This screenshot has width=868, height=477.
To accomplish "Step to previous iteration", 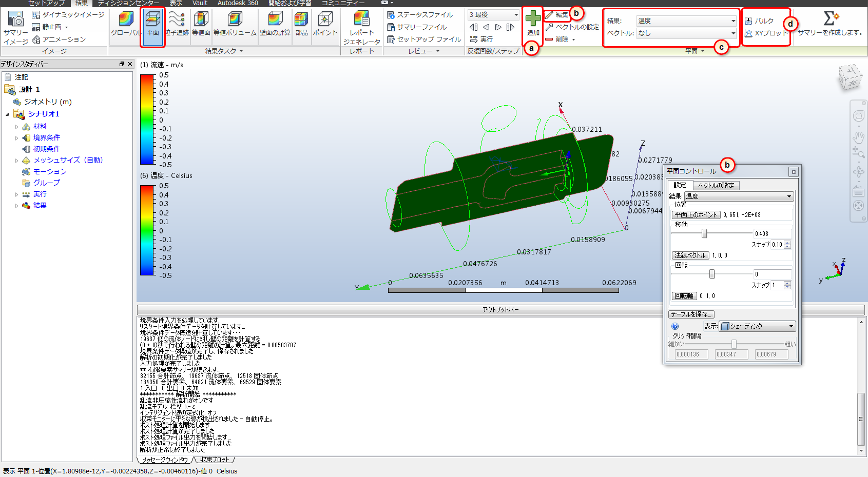I will click(486, 27).
